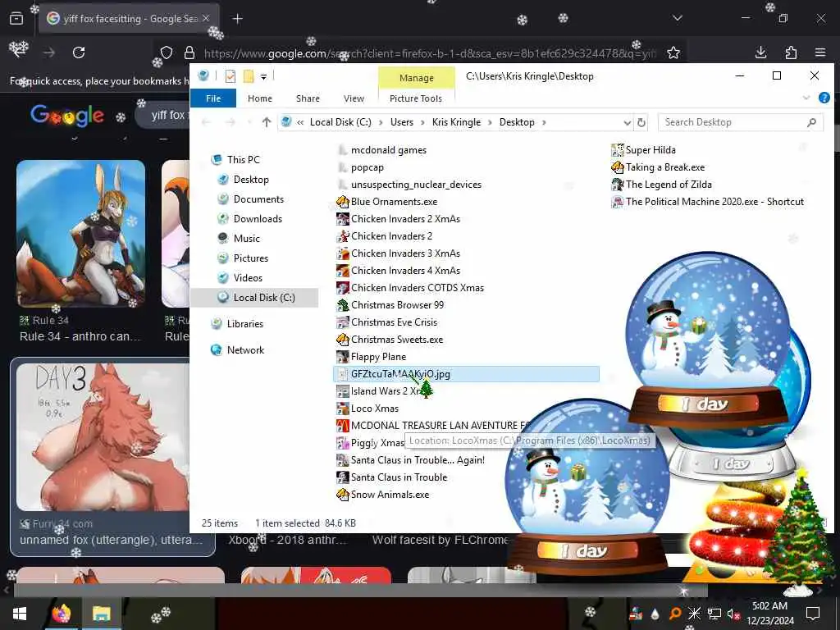
Task: Select Christmas Sweets.exe file
Action: pyautogui.click(x=390, y=340)
